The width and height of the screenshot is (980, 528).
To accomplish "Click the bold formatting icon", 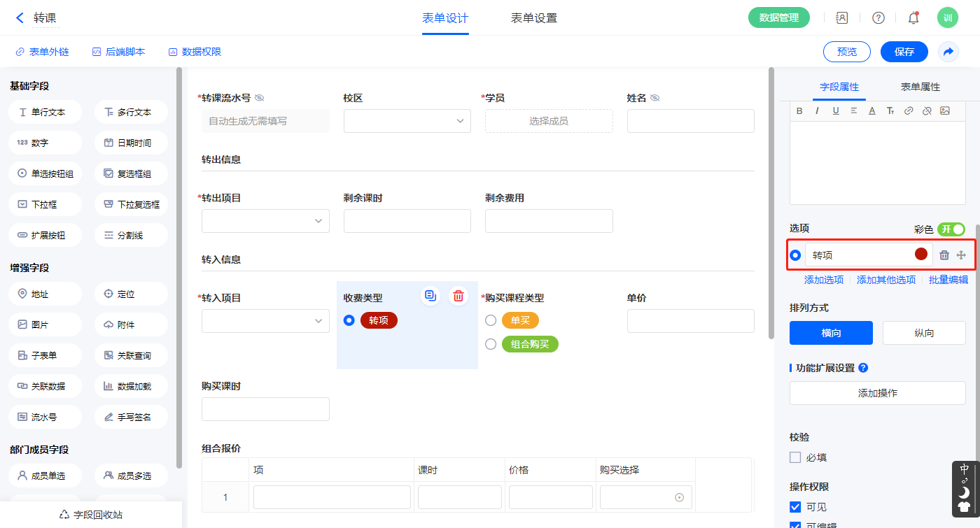I will pyautogui.click(x=799, y=110).
